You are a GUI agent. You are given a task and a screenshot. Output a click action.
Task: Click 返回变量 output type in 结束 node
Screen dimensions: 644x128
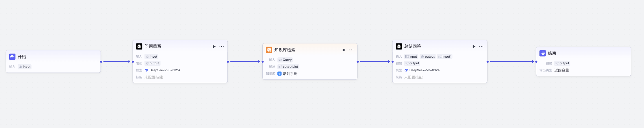pyautogui.click(x=561, y=70)
